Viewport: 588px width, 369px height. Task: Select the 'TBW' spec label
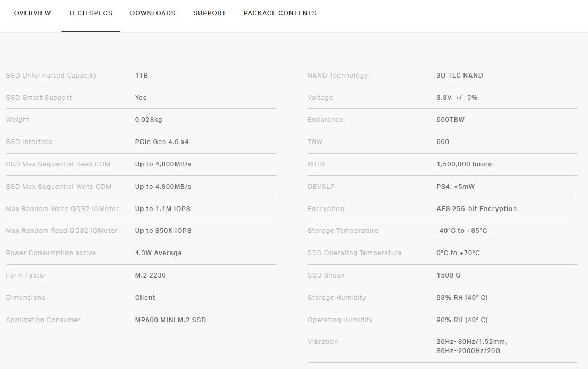tap(315, 142)
